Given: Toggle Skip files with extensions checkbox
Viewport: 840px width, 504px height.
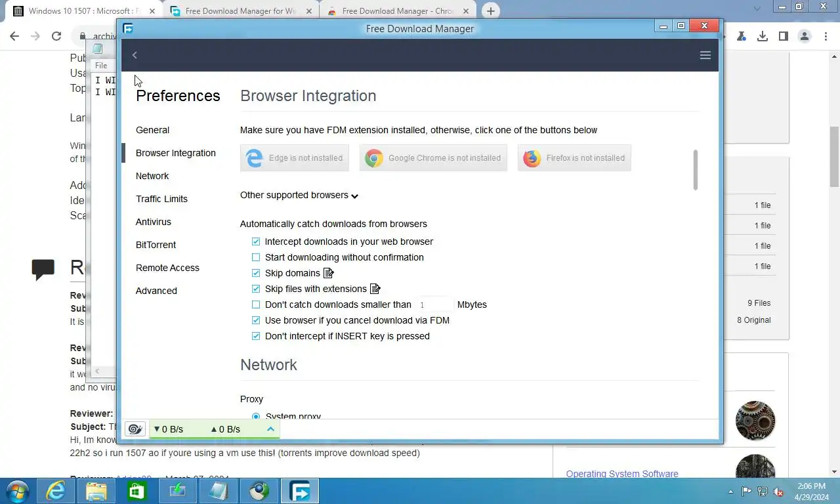Looking at the screenshot, I should pyautogui.click(x=256, y=289).
